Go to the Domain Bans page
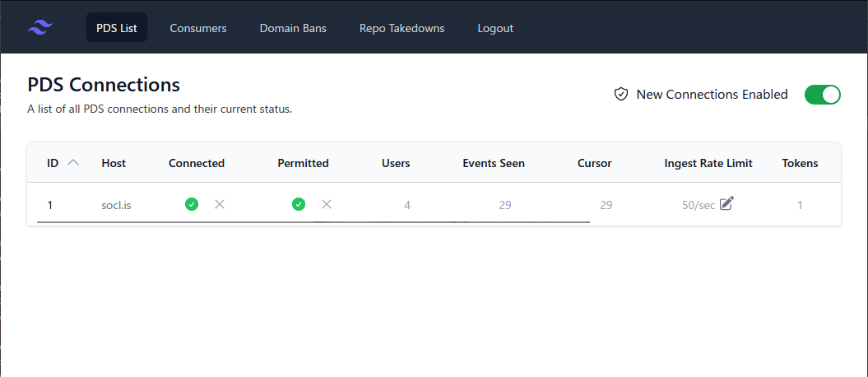This screenshot has width=868, height=377. (293, 28)
